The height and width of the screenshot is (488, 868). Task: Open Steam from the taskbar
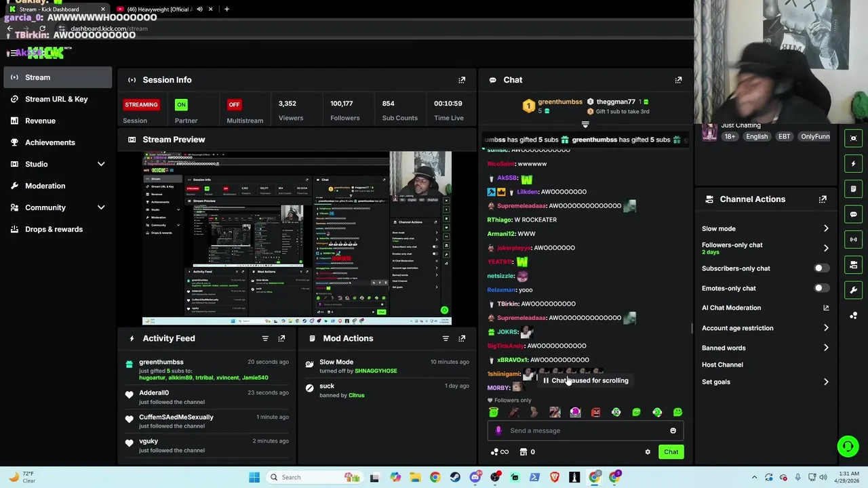tap(455, 477)
